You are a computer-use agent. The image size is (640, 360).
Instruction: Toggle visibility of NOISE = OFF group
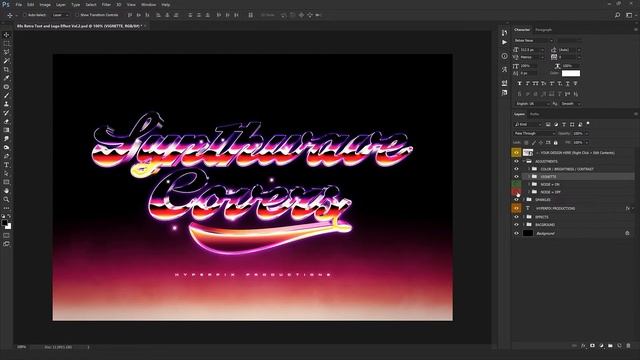click(516, 192)
